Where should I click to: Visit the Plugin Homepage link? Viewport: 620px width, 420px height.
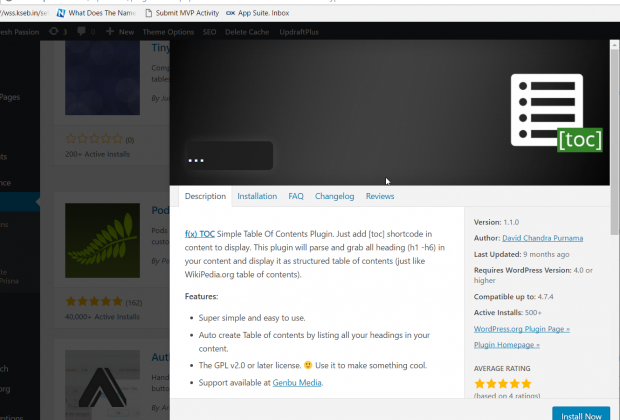pos(509,344)
